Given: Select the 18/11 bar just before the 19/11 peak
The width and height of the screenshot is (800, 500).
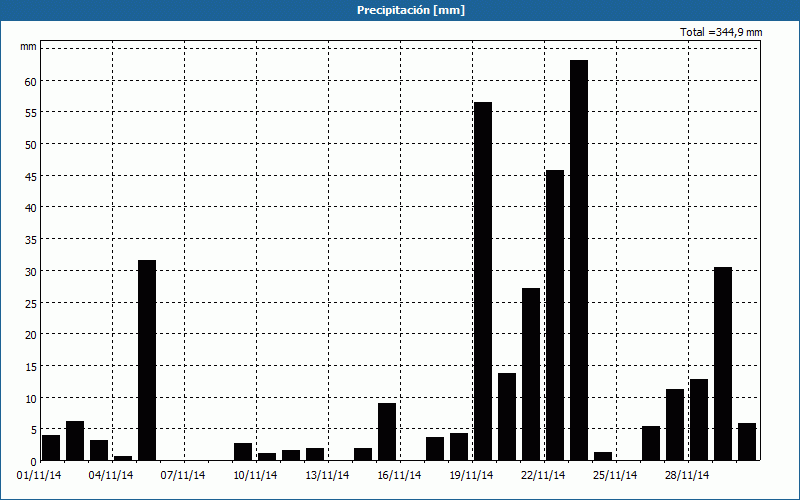Looking at the screenshot, I should [459, 447].
